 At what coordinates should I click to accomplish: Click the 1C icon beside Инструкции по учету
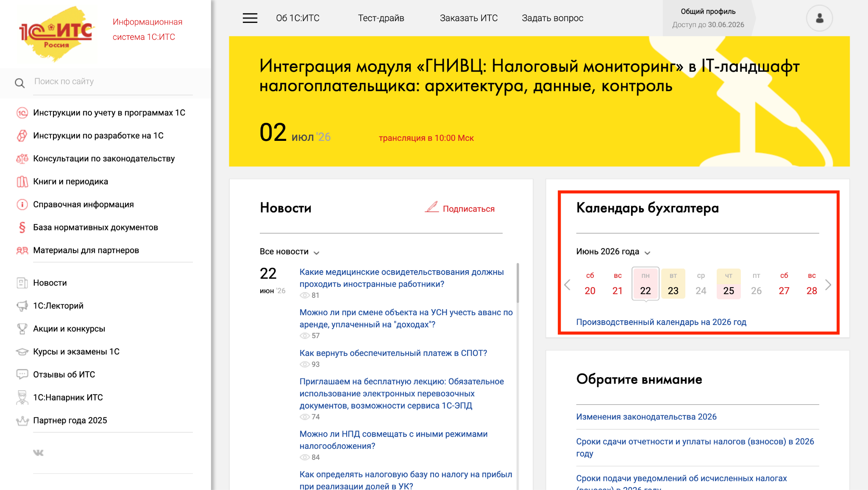[22, 113]
